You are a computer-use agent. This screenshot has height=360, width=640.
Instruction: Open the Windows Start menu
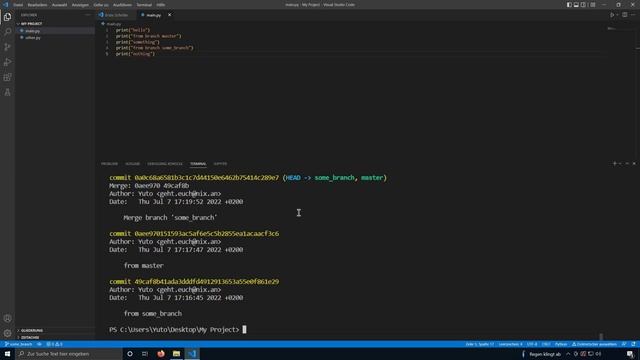tap(7, 353)
